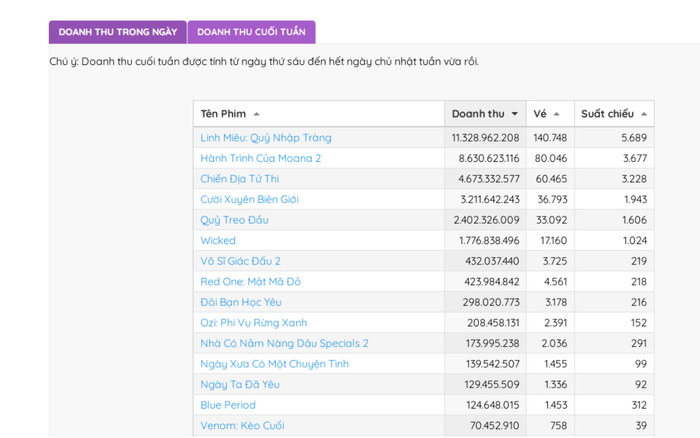Open the Linh Miêu: Quỷ Nhập Tràng link
700x438 pixels.
coord(265,138)
